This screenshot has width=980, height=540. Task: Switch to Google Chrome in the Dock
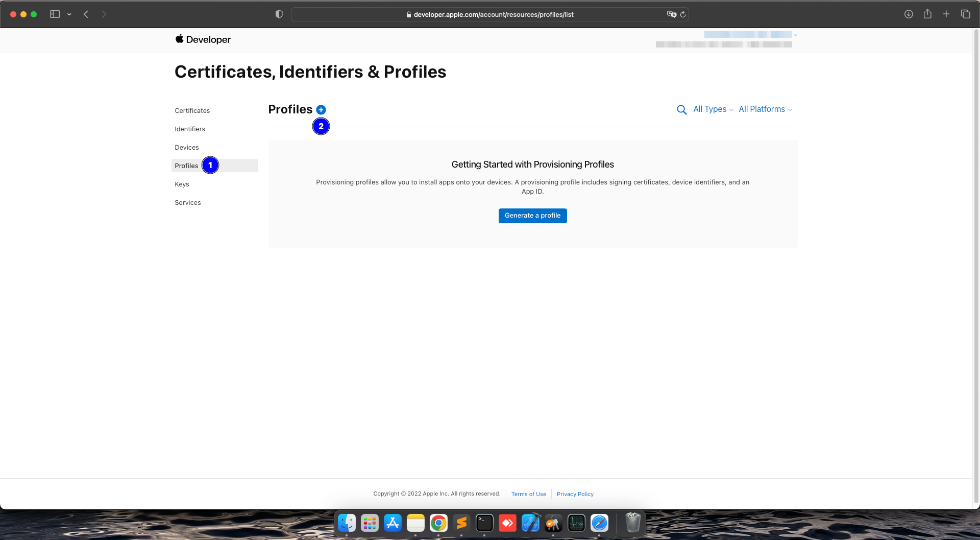(x=438, y=523)
